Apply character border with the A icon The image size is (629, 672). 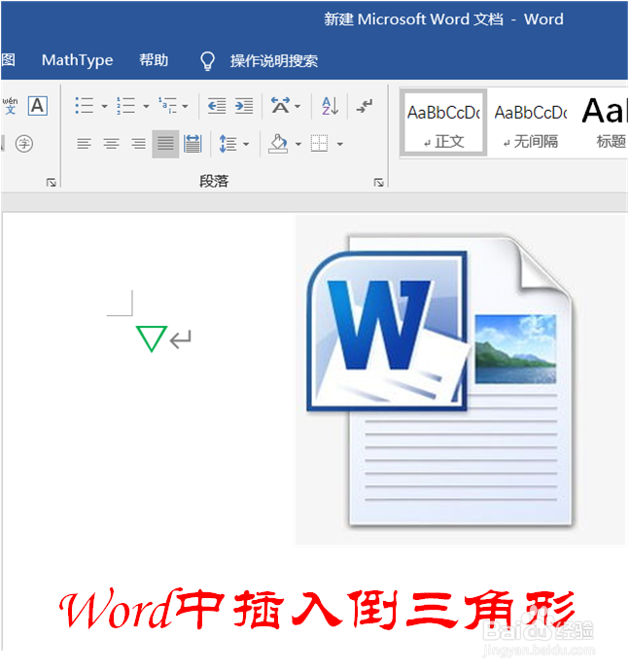coord(37,105)
